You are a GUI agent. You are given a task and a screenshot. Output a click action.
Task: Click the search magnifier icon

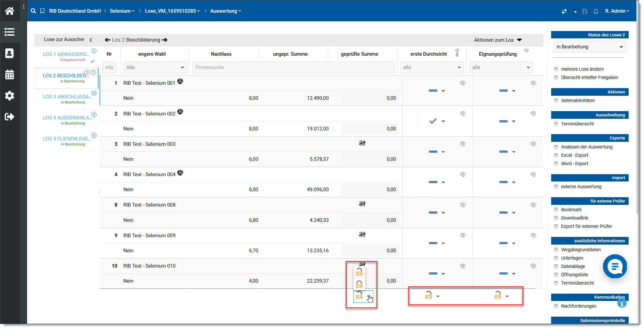pyautogui.click(x=33, y=11)
